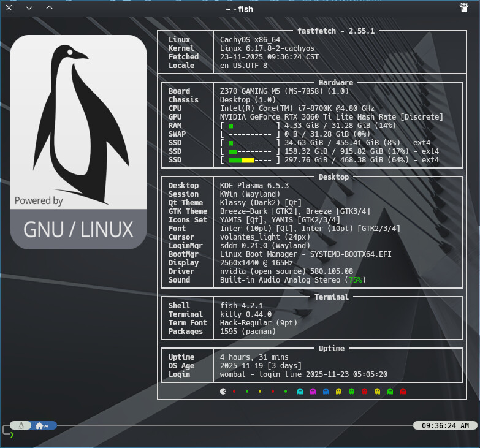Click the prompt clock showing 09:36:24 AM

click(x=446, y=425)
